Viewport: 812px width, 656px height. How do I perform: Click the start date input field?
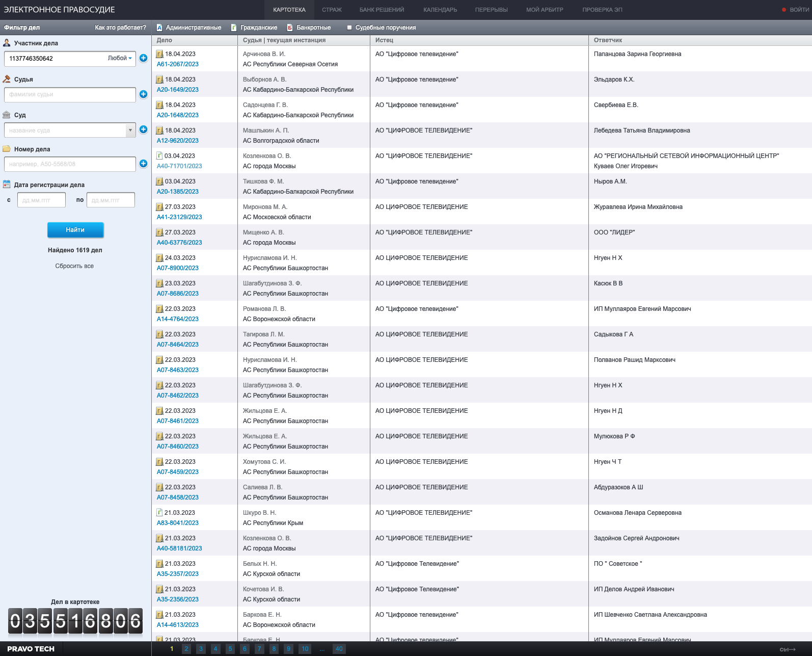[x=41, y=200]
